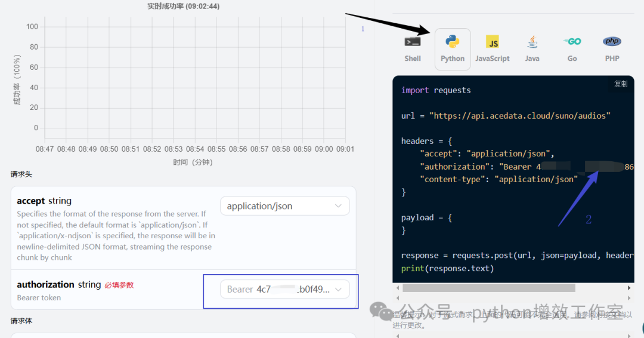This screenshot has width=644, height=338.
Task: Click the 时间（分钟）axis label
Action: (x=193, y=162)
